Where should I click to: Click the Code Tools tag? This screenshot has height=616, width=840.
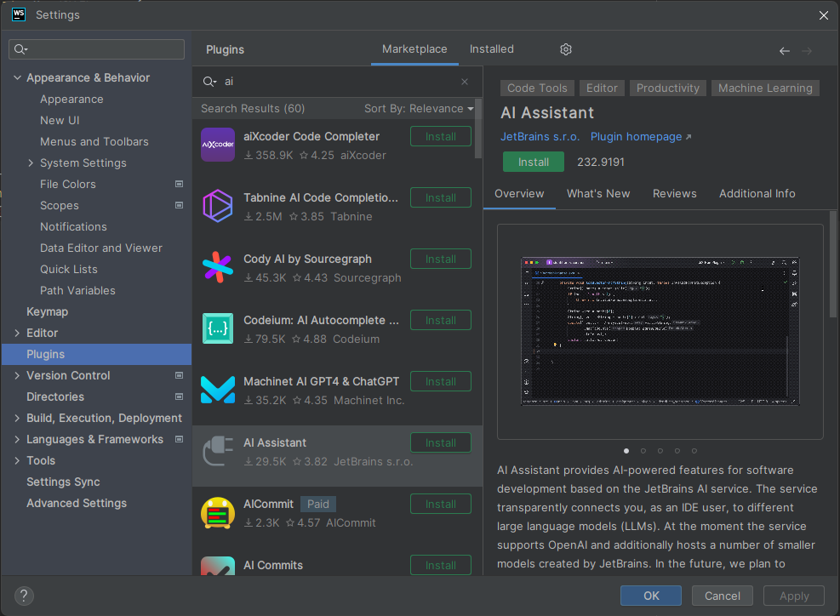(537, 88)
